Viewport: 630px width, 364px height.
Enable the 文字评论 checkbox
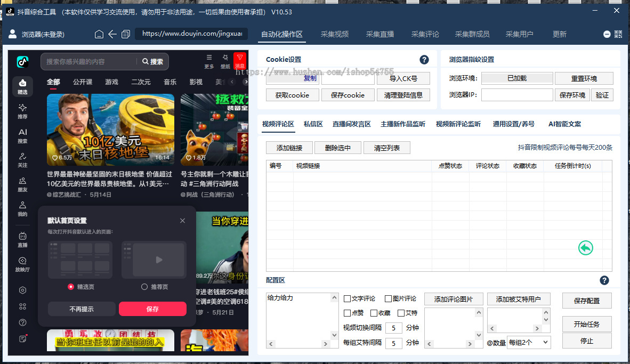coord(347,298)
